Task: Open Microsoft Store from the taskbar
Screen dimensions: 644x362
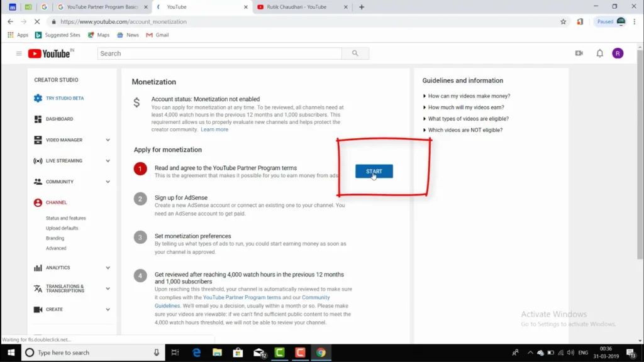Action: tap(238, 353)
